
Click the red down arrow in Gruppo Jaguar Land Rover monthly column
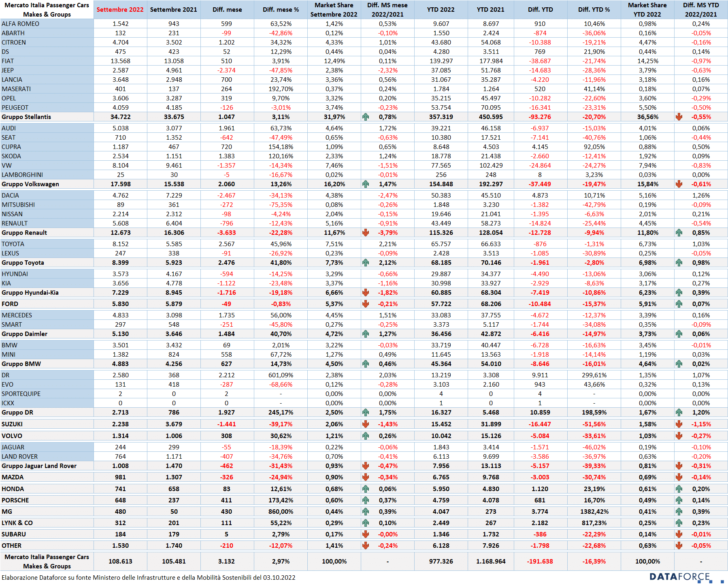[x=366, y=466]
